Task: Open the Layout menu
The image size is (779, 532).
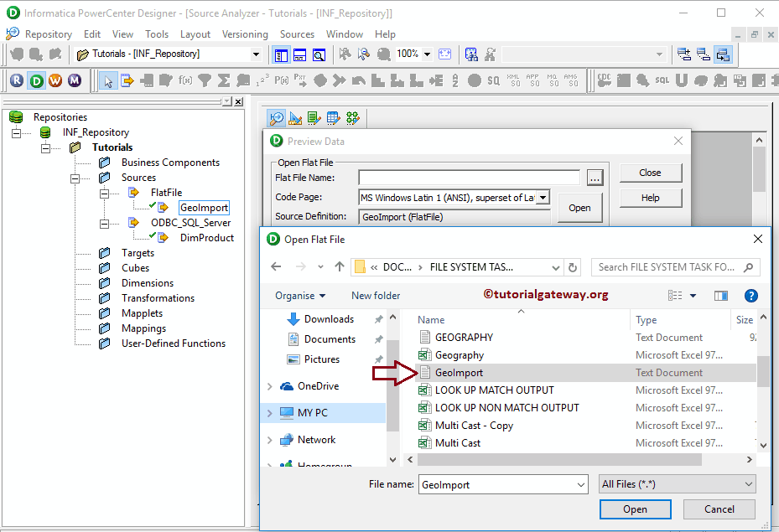Action: (195, 34)
